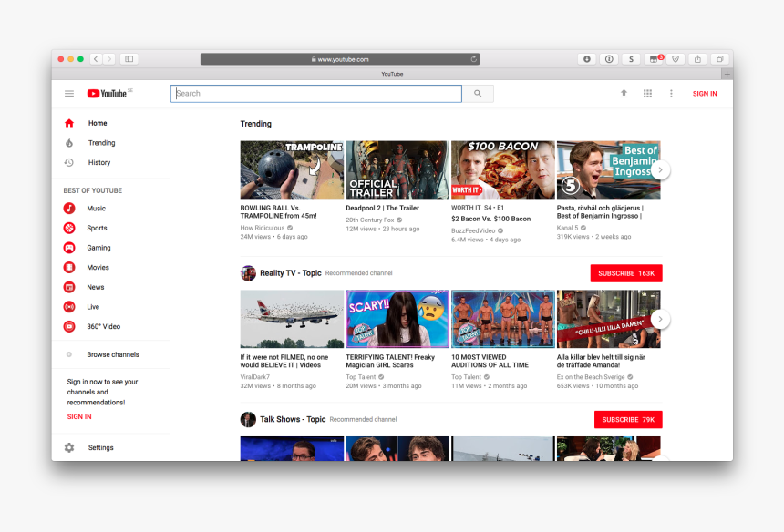Image resolution: width=784 pixels, height=532 pixels.
Task: Open Safari share icon in toolbar
Action: (x=697, y=59)
